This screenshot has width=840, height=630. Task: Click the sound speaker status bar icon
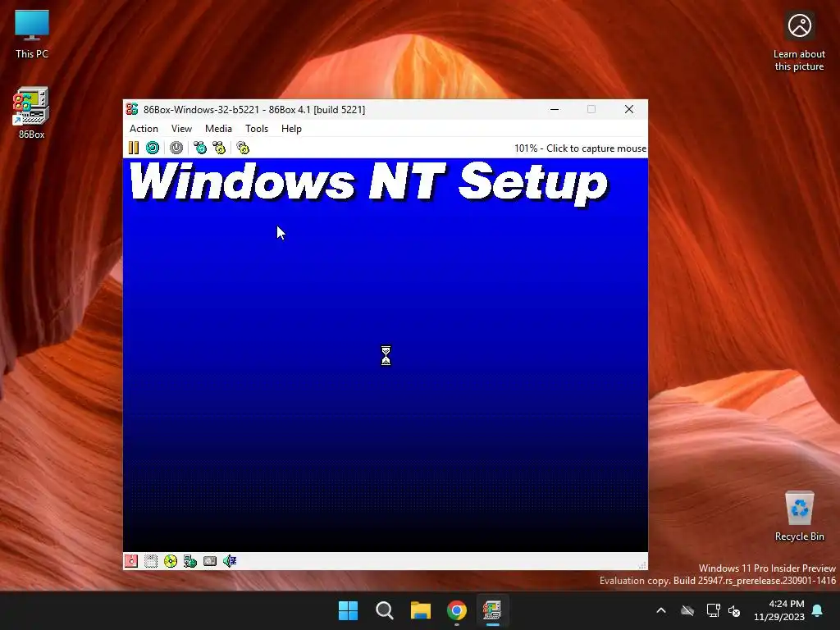(230, 561)
